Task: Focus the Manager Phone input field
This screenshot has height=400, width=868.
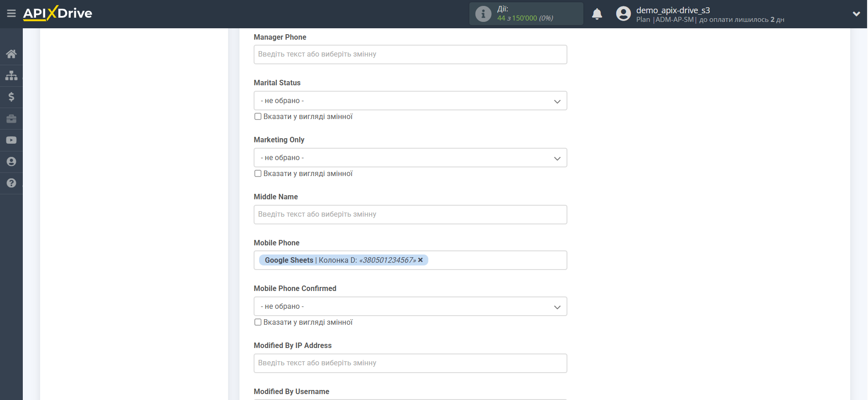Action: click(x=410, y=54)
